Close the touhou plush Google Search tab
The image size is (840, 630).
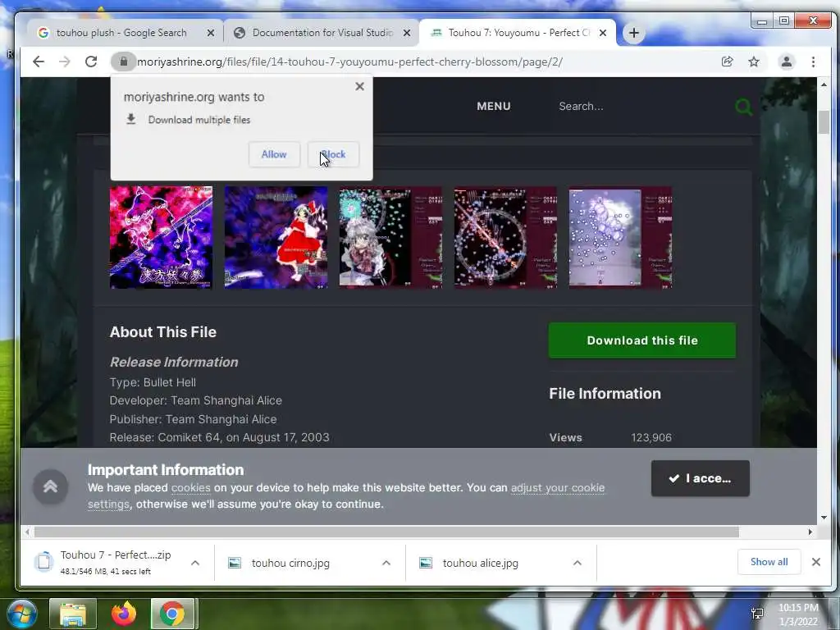[x=211, y=33]
